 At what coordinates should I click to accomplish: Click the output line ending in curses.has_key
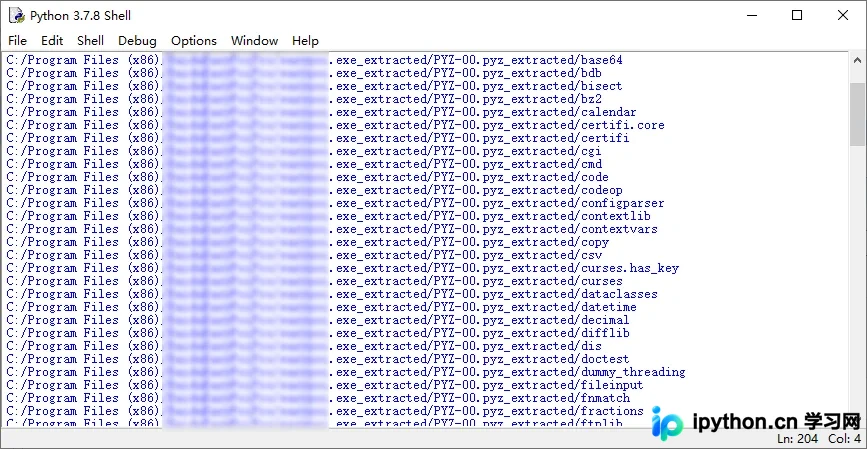click(343, 268)
